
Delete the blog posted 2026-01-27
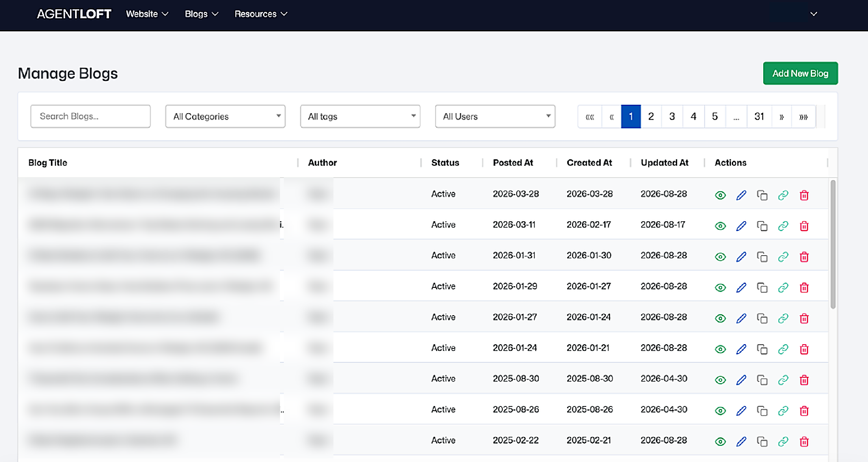[x=804, y=318]
